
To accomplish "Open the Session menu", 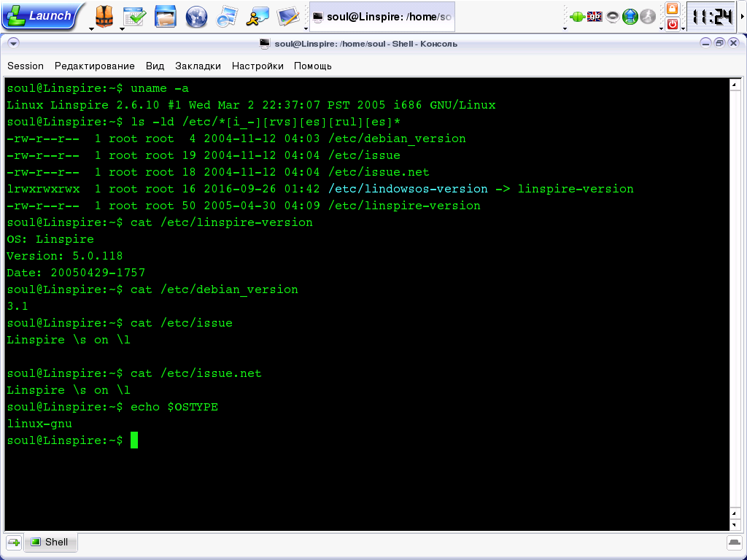I will pos(26,66).
